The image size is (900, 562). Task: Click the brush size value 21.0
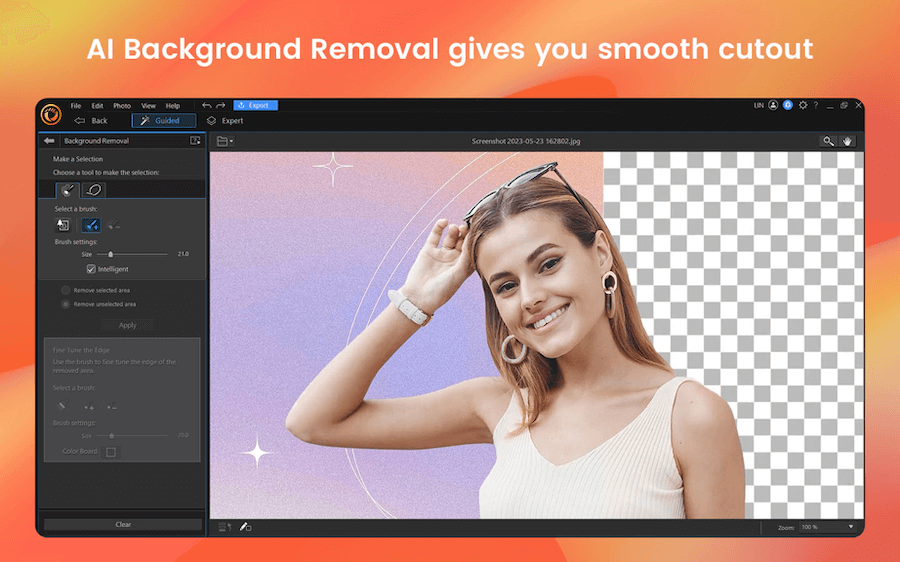(183, 254)
